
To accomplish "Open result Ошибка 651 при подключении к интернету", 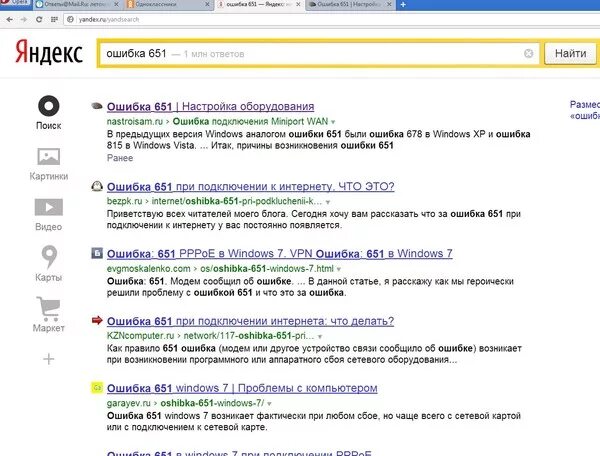I will tap(250, 187).
